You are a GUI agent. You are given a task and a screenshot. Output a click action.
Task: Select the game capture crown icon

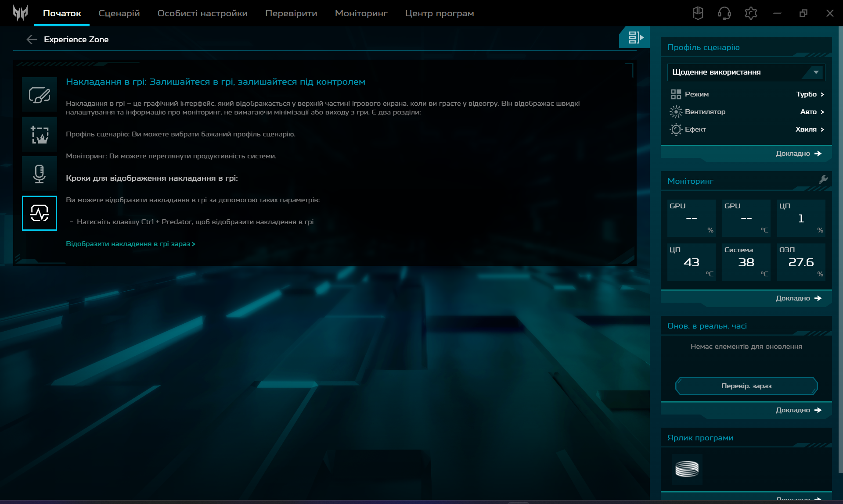pyautogui.click(x=40, y=134)
